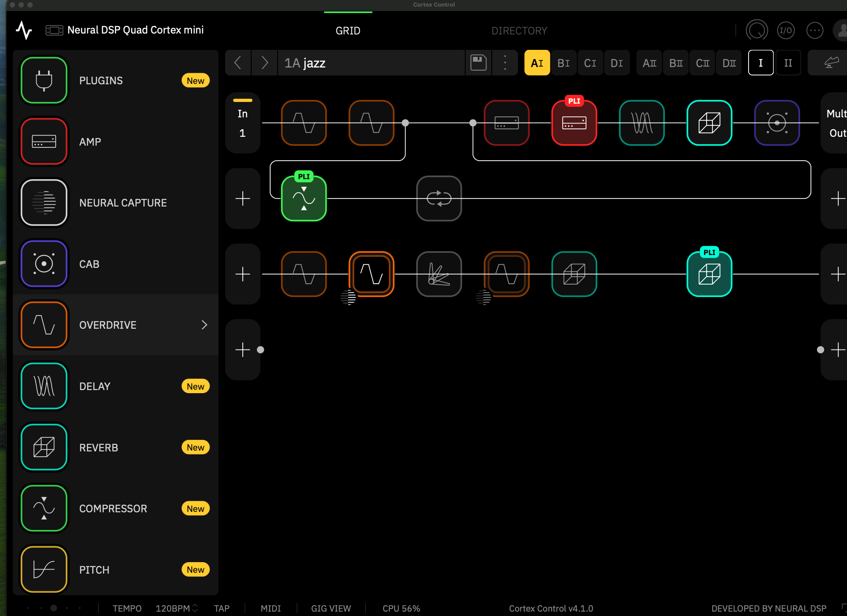
Task: Activate scene A I
Action: pyautogui.click(x=537, y=63)
